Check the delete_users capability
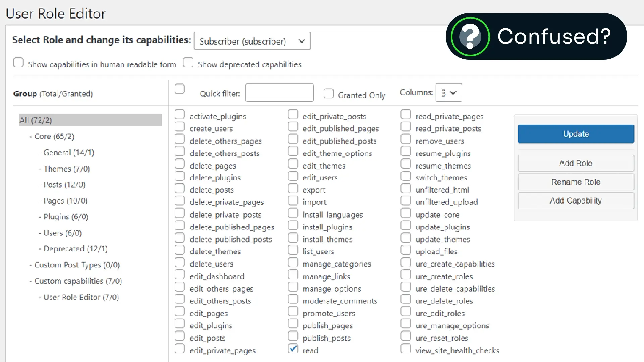 pos(180,262)
